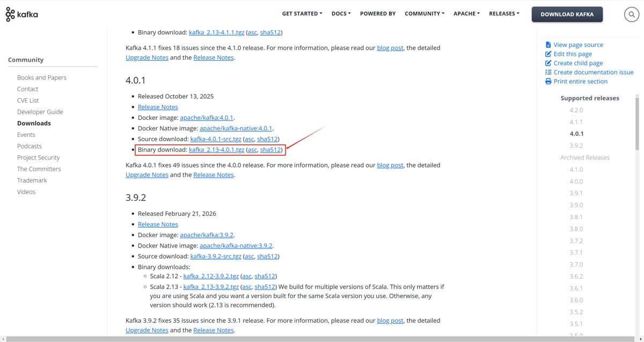Screen dimensions: 644x342
Task: Jump to 4.1.1 in Supported releases
Action: tap(576, 122)
